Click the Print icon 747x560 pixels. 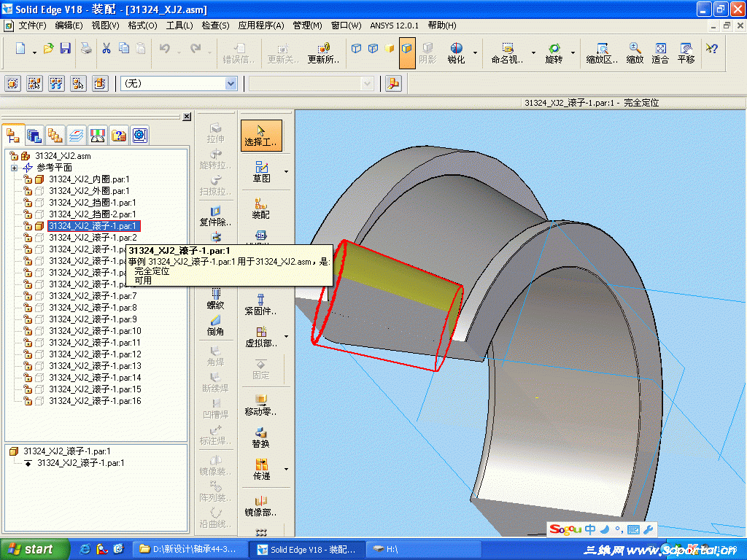point(86,48)
